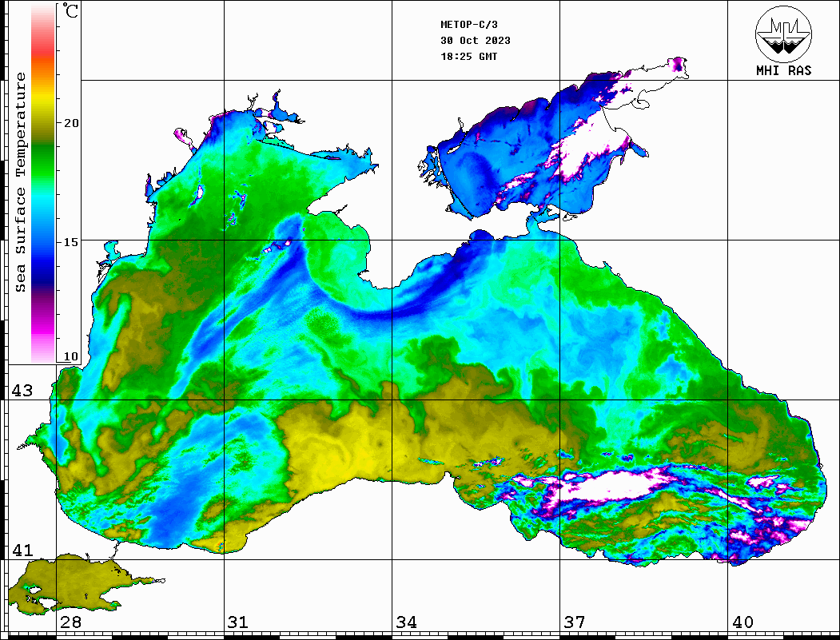The image size is (840, 640).
Task: Click the '10' tick label on legend
Action: [x=71, y=356]
